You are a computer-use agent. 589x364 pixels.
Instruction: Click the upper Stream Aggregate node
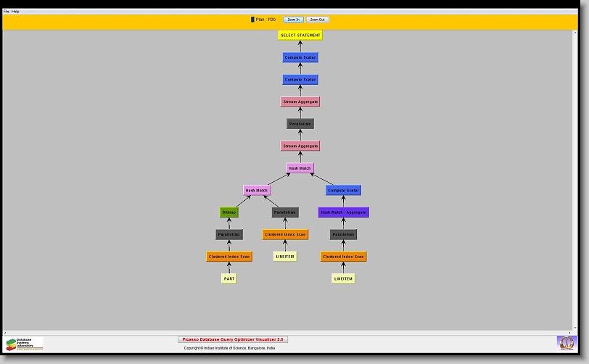pos(300,102)
